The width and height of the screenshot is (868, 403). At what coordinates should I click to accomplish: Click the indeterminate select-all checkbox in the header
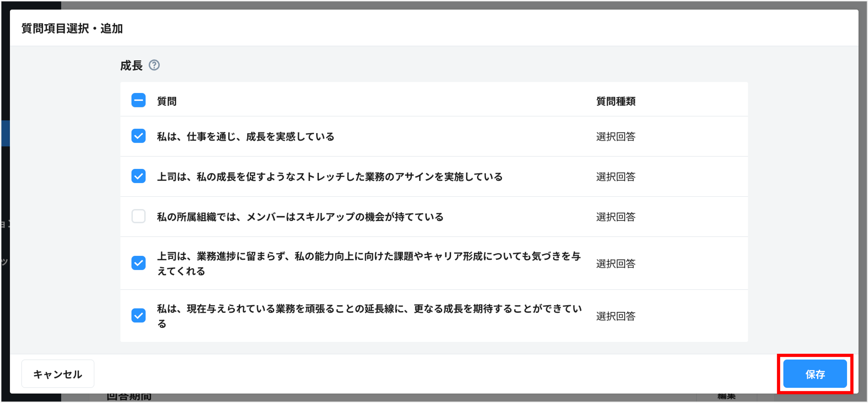138,100
